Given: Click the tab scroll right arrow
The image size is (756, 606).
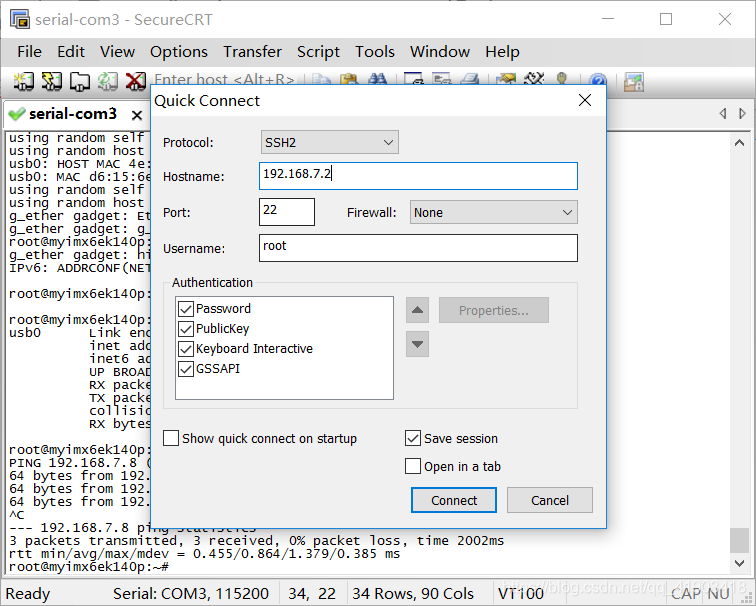Looking at the screenshot, I should [x=742, y=114].
